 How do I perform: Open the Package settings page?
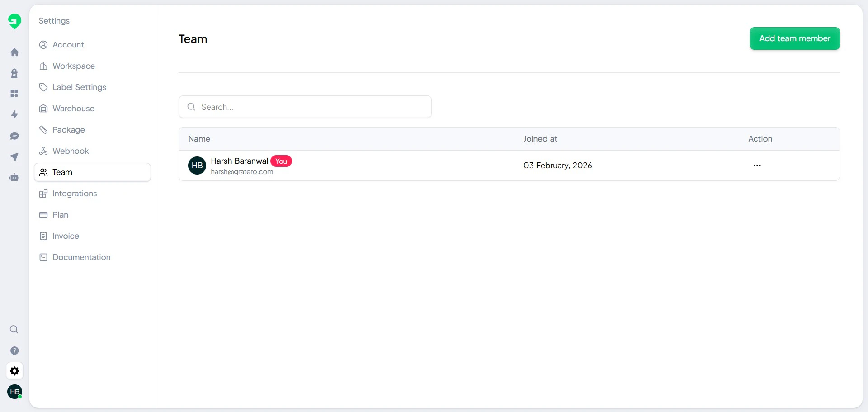click(92, 130)
